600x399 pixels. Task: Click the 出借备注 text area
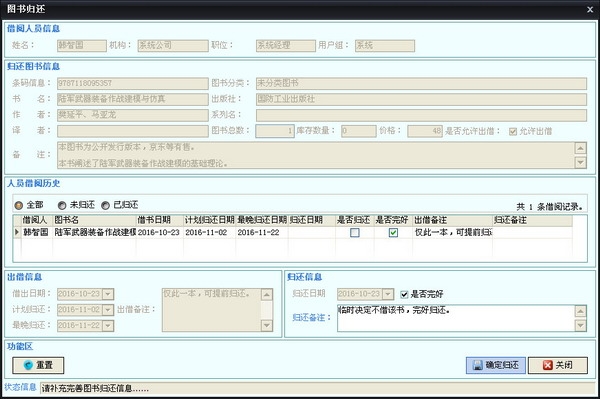click(212, 310)
